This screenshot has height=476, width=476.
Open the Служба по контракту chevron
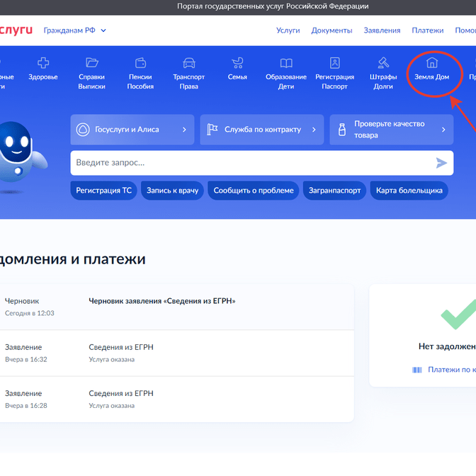[314, 130]
